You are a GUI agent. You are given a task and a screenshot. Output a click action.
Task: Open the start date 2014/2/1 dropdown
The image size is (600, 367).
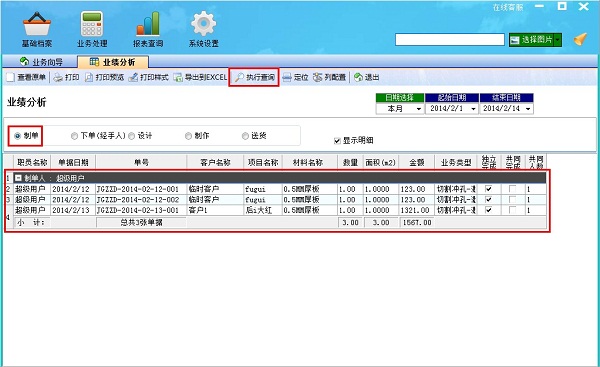(473, 109)
